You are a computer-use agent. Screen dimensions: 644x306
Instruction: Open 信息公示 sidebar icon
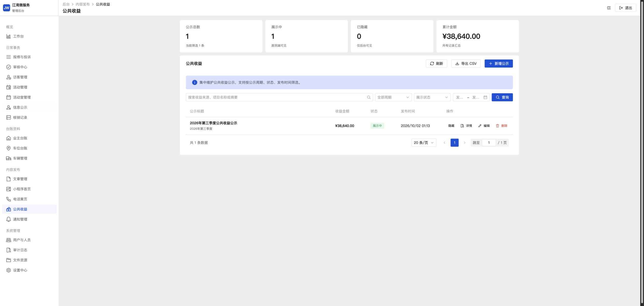8,107
